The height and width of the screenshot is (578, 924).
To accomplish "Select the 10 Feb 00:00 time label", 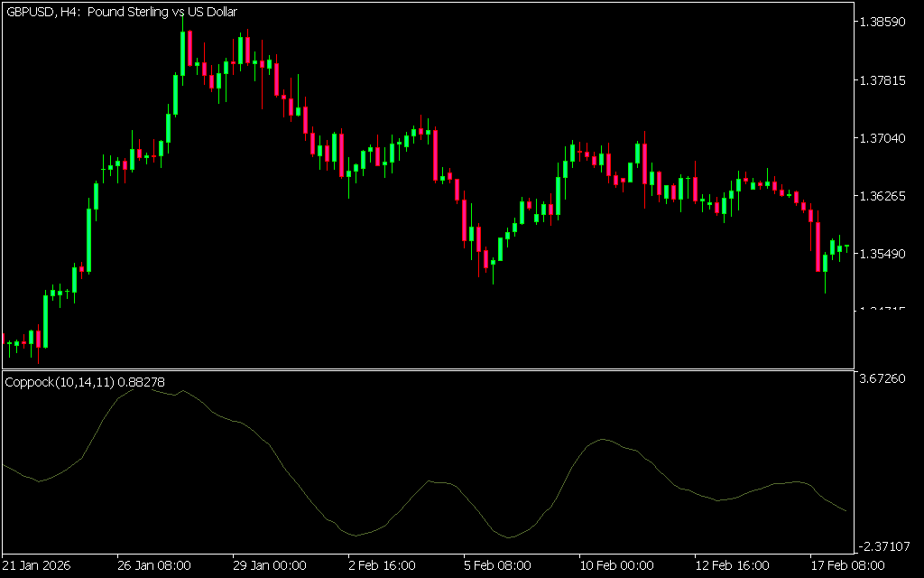I will (x=615, y=565).
